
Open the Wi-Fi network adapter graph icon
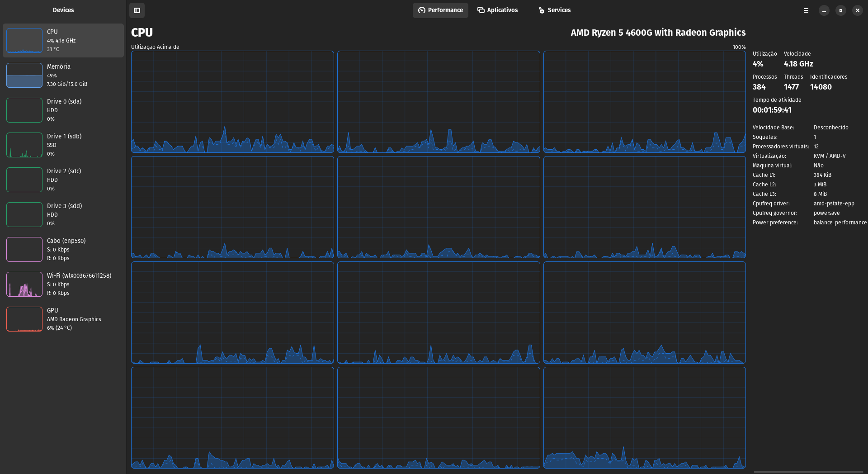pyautogui.click(x=24, y=284)
